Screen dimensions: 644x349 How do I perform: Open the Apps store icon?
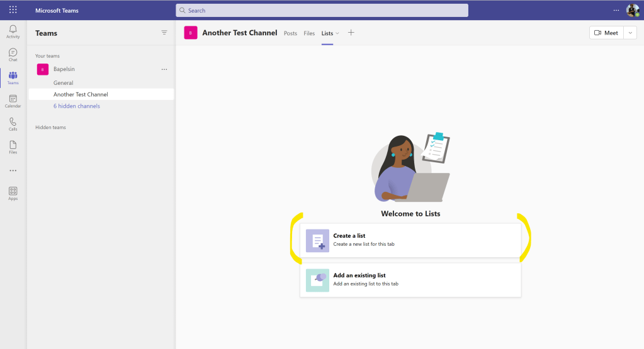(13, 193)
